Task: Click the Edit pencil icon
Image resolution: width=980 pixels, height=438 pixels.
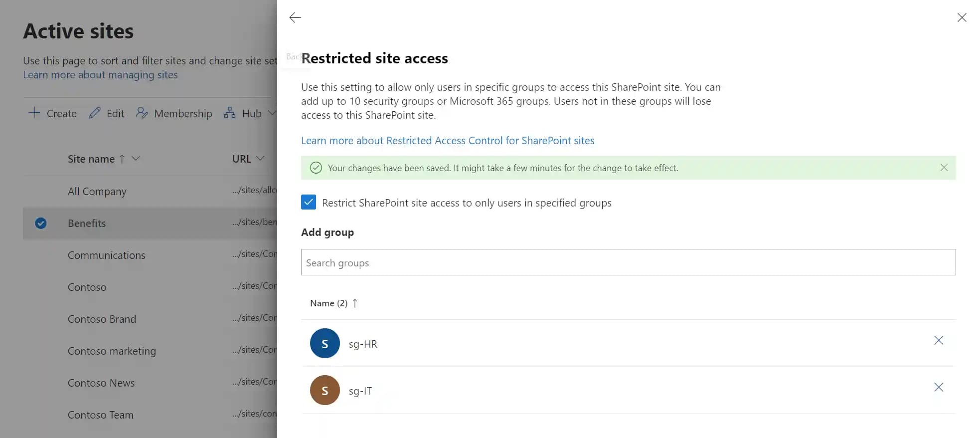Action: point(95,113)
